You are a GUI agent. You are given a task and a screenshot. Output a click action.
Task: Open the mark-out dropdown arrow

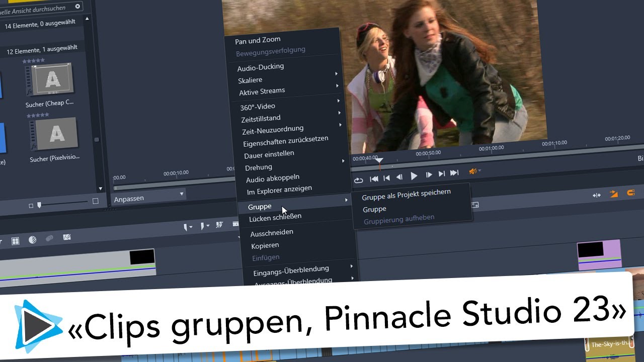tap(208, 226)
